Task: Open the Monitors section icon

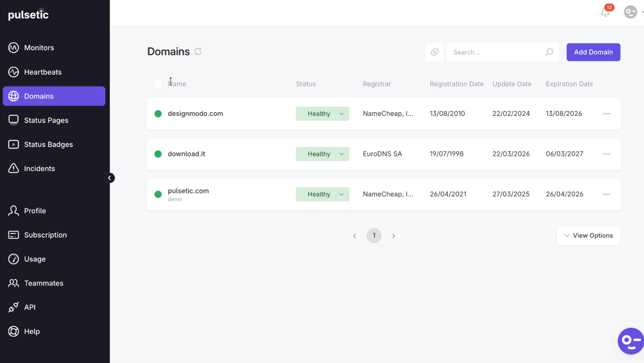Action: pos(13,48)
